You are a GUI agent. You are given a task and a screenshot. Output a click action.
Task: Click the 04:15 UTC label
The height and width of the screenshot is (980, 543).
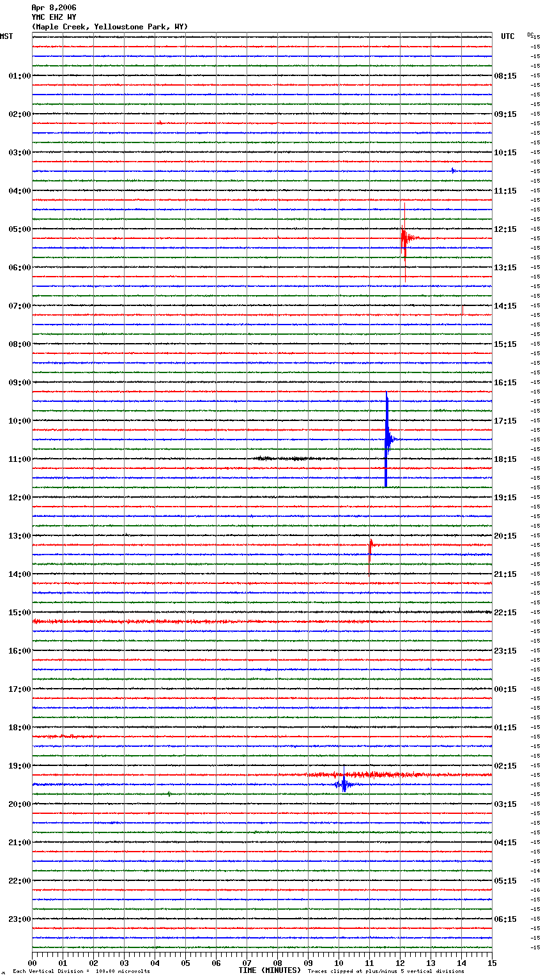click(505, 842)
